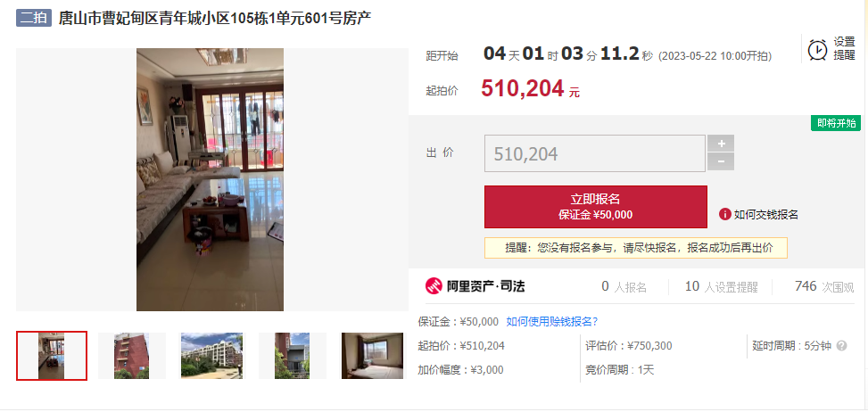This screenshot has height=412, width=868.
Task: Increase bid with the plus button
Action: [x=721, y=144]
